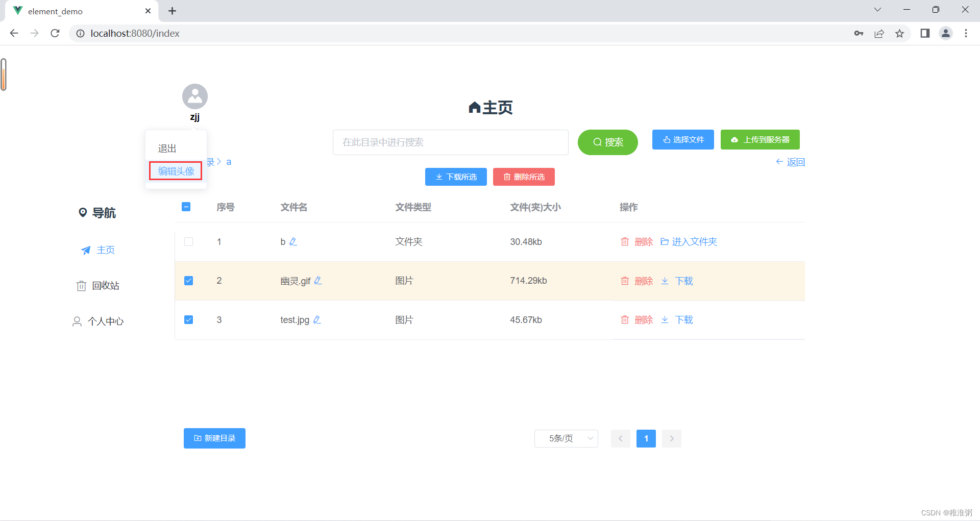The width and height of the screenshot is (980, 521).
Task: Download 幽灵.gif via its download icon
Action: click(x=665, y=281)
